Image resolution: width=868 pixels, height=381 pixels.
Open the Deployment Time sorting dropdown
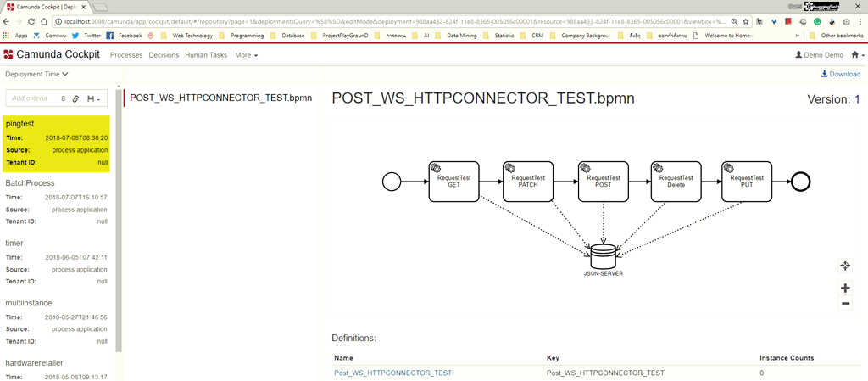pyautogui.click(x=36, y=74)
